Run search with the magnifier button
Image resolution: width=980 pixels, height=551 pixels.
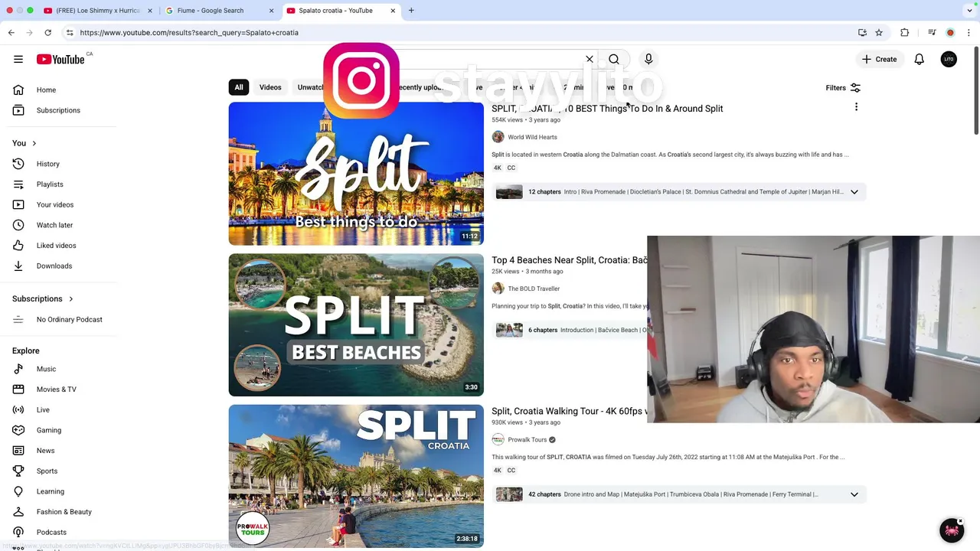[614, 59]
